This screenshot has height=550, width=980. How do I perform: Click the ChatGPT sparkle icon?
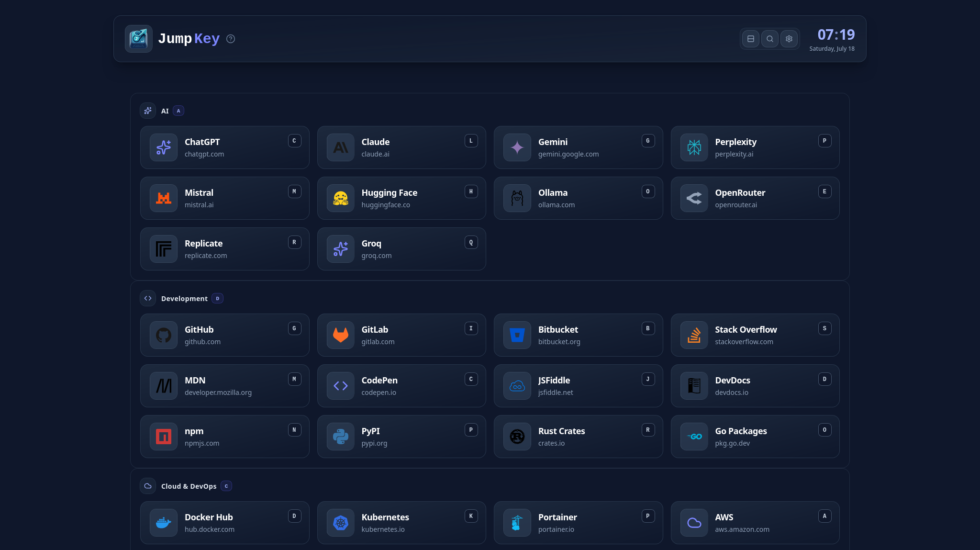[164, 147]
